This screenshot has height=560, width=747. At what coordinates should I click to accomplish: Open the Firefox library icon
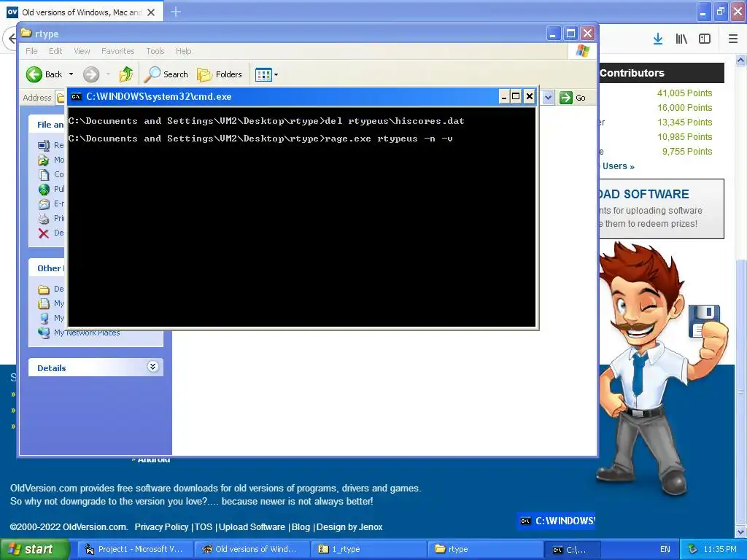[x=681, y=39]
